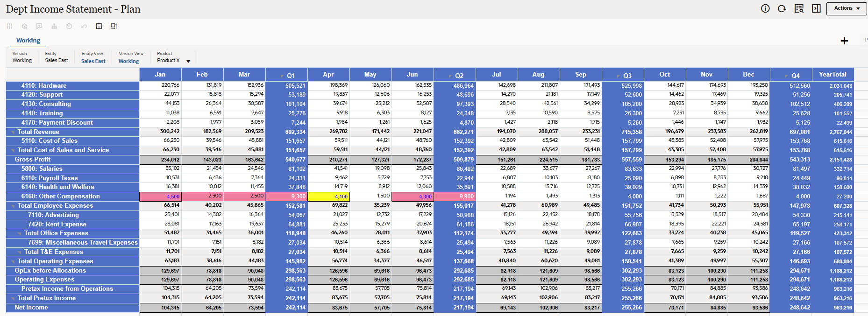Open the Product X dropdown arrow
Image resolution: width=868 pixels, height=316 pixels.
tap(188, 61)
